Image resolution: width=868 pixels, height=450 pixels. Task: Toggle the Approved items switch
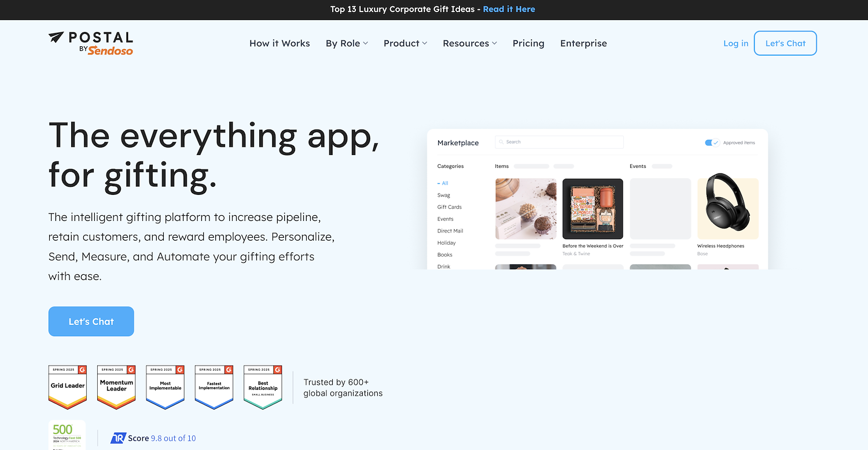click(712, 142)
